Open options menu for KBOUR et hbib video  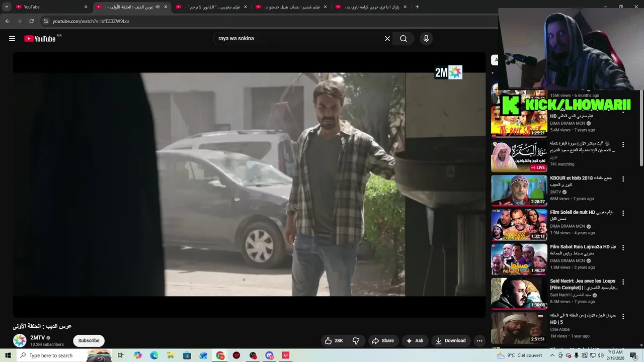(623, 179)
